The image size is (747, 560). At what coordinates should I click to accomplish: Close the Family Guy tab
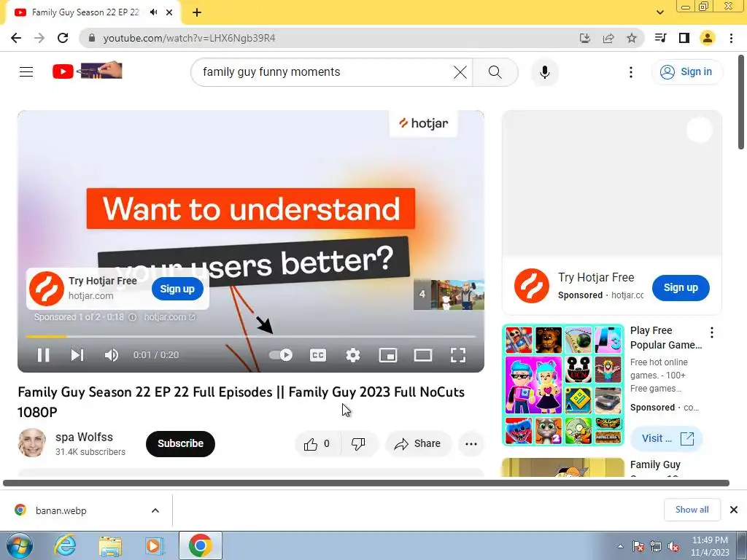[x=169, y=12]
